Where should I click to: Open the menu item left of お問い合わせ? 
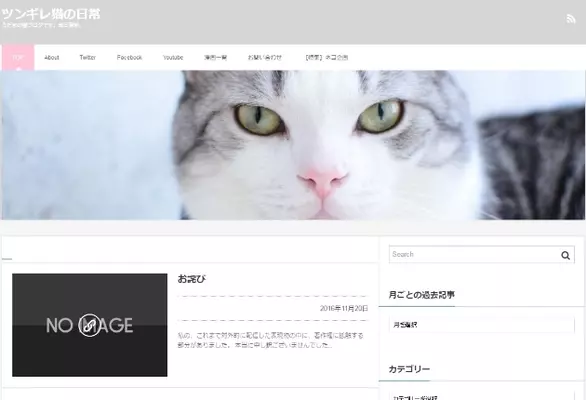click(x=215, y=58)
